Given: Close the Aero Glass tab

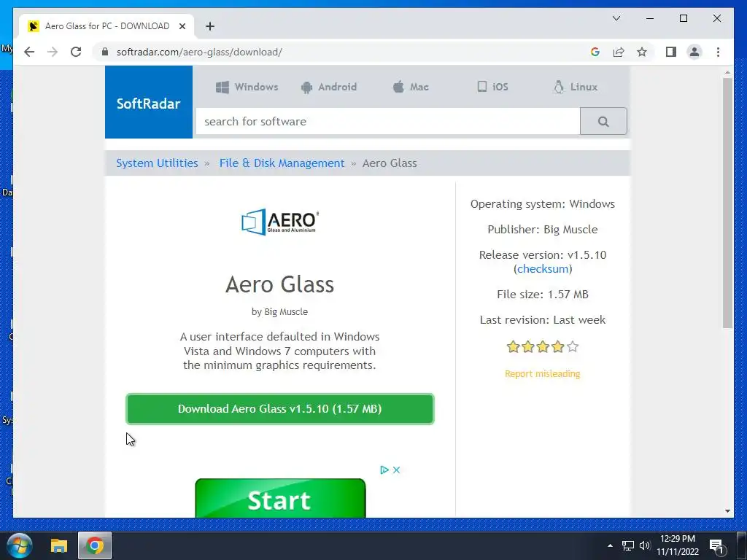Looking at the screenshot, I should [182, 26].
